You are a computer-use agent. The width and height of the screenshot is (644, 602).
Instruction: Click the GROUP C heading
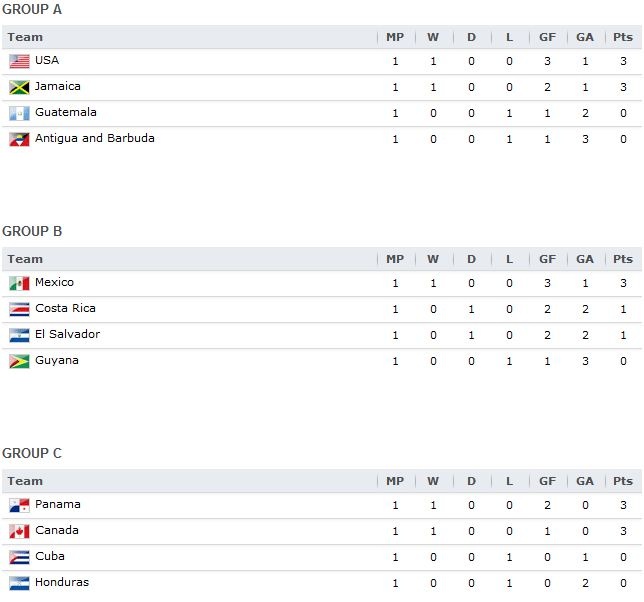pos(32,453)
